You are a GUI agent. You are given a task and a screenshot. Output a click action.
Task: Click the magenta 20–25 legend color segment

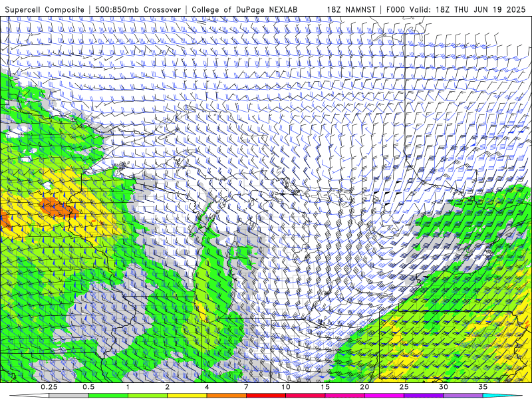tap(384, 396)
